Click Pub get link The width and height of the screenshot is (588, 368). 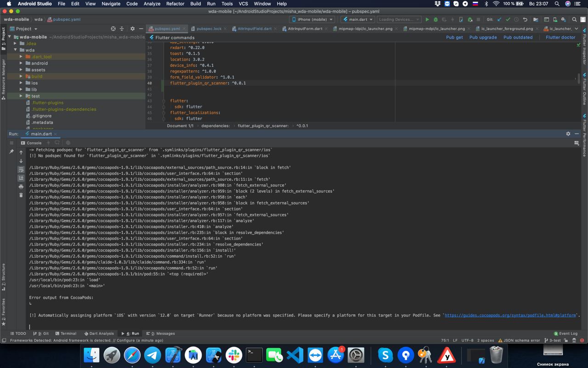coord(454,37)
